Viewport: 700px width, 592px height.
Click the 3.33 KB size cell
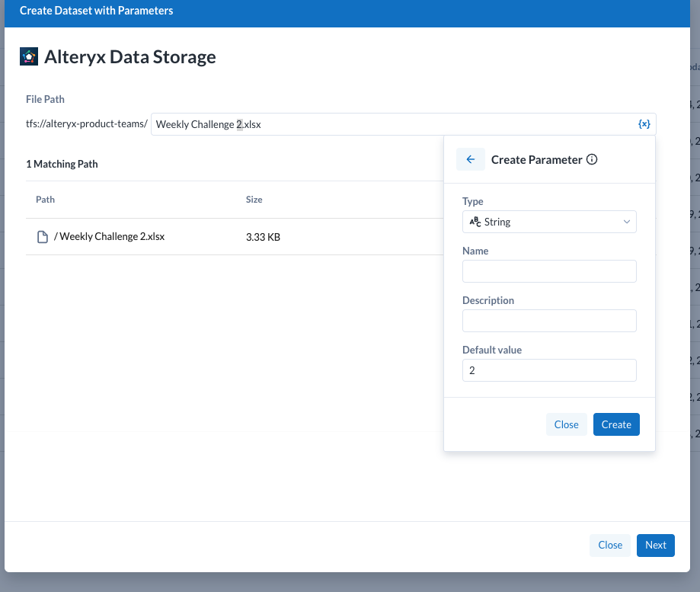coord(263,237)
